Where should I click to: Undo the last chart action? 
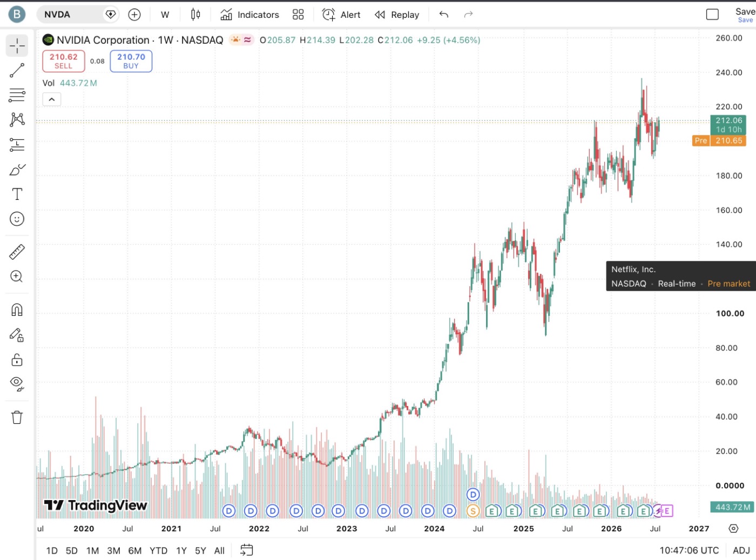[x=444, y=15]
